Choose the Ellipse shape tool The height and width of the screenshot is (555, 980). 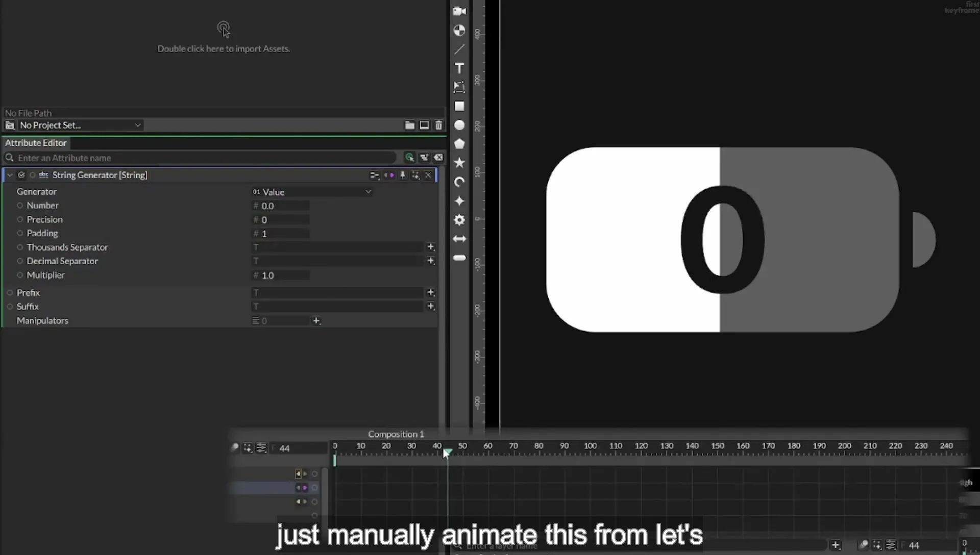coord(459,125)
